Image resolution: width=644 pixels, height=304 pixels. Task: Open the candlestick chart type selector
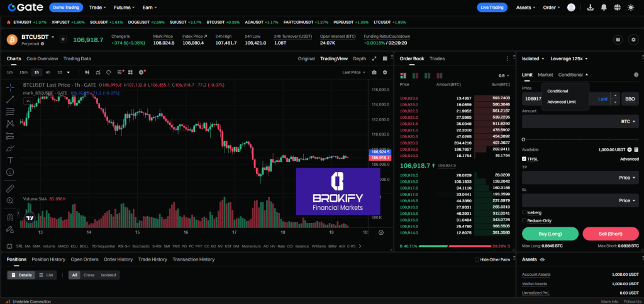pyautogui.click(x=87, y=72)
